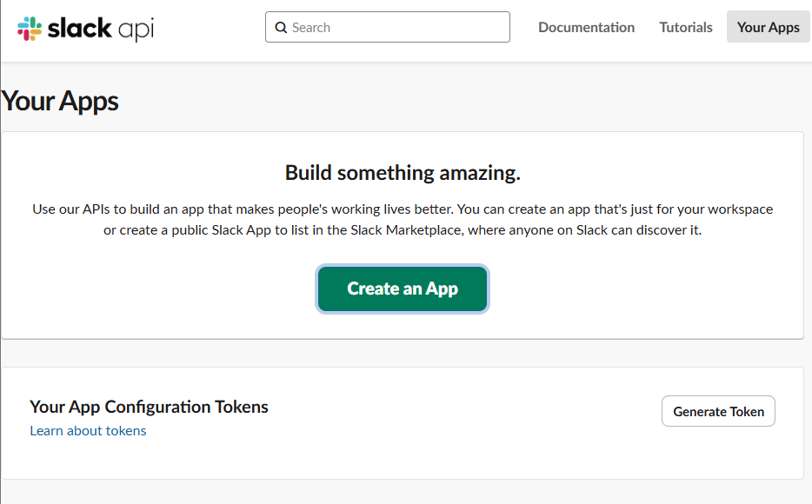The height and width of the screenshot is (504, 812).
Task: Click the green Create an App button
Action: [x=403, y=288]
